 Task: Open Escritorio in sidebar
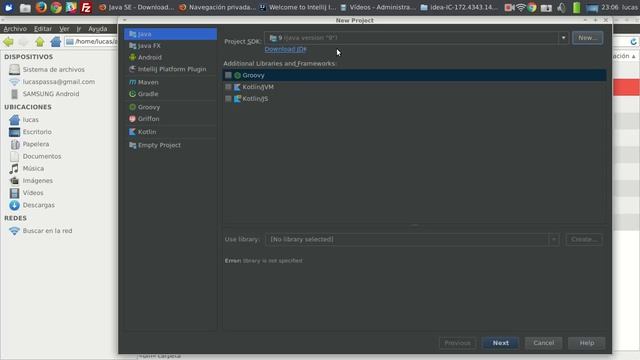click(x=37, y=132)
